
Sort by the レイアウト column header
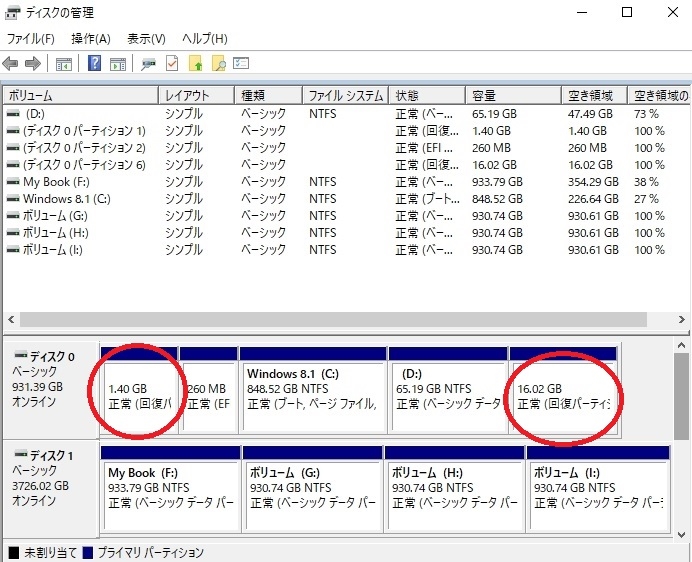point(196,95)
